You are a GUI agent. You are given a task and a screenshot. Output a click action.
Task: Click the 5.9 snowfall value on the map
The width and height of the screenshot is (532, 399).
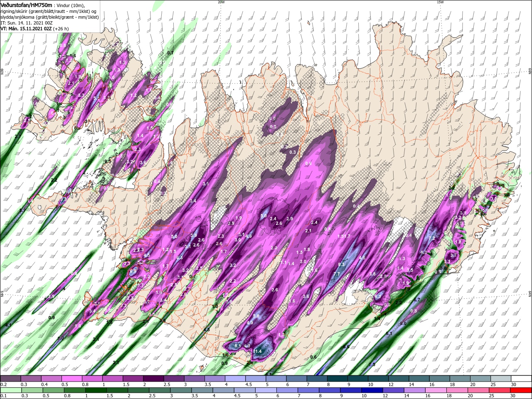coord(193,236)
